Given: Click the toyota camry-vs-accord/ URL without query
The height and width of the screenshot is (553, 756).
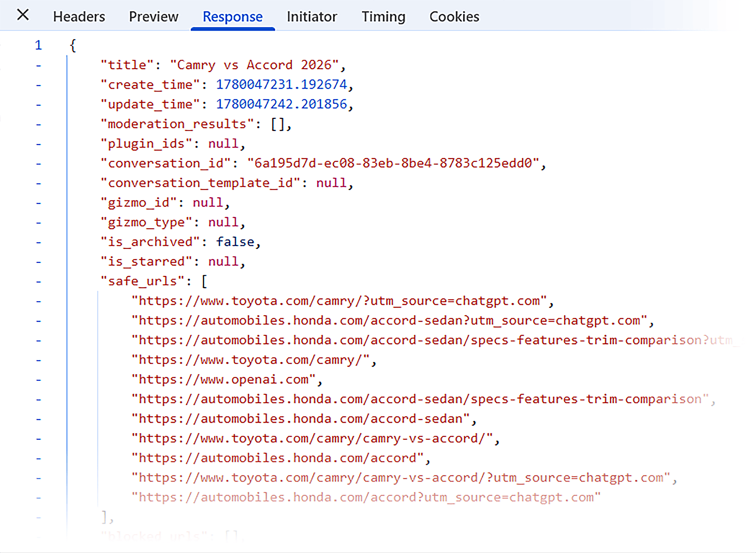Looking at the screenshot, I should tap(312, 439).
